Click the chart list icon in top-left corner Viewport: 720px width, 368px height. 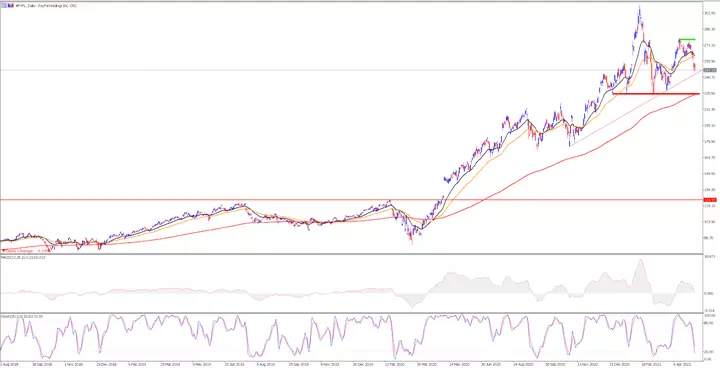5,6
